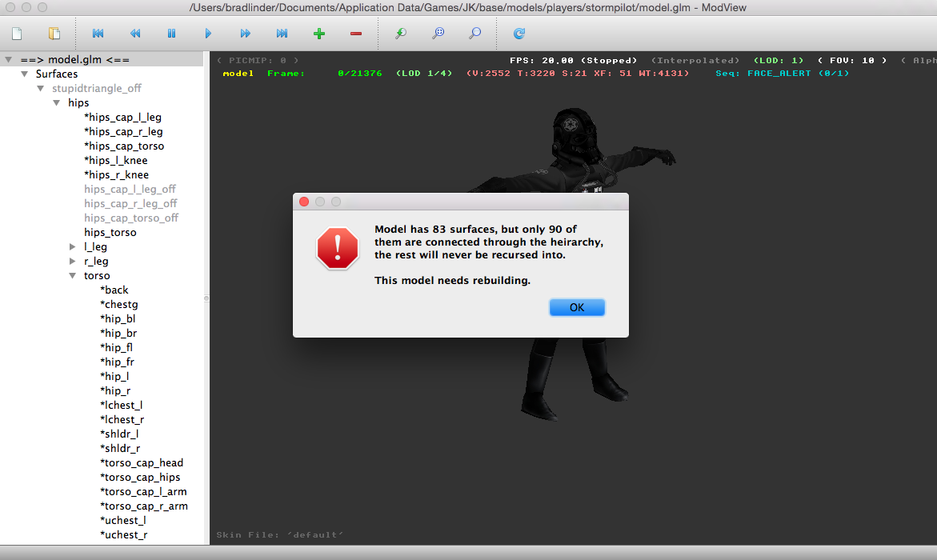Select the l_leg tree item
937x560 pixels.
click(x=95, y=247)
